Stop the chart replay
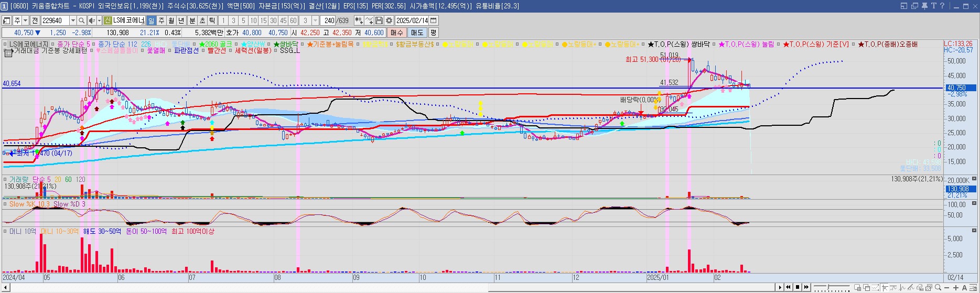Screen dimensions: 980x293 pos(798,287)
